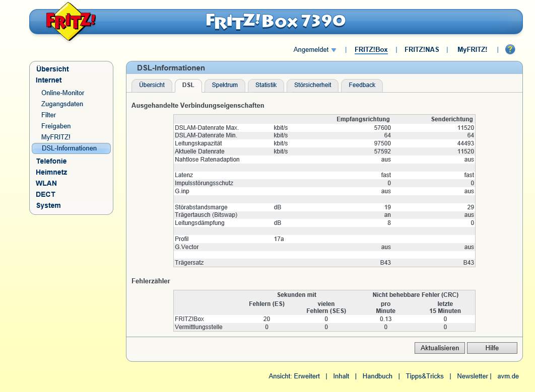Viewport: 535px width, 392px height.
Task: Click the Hilfe button
Action: point(492,348)
